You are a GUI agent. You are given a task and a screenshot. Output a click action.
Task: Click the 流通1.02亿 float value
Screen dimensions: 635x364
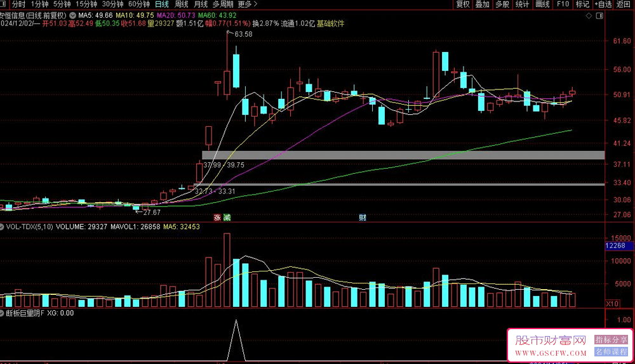[x=298, y=23]
